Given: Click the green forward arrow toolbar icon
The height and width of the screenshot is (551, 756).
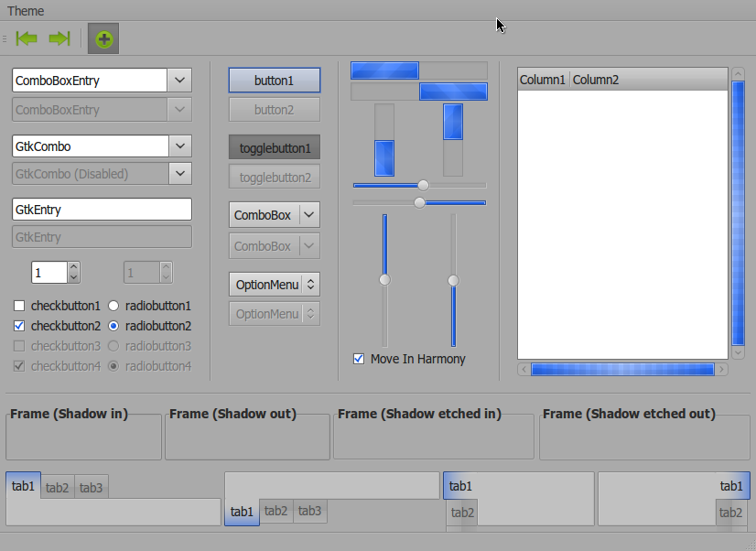Looking at the screenshot, I should point(59,38).
